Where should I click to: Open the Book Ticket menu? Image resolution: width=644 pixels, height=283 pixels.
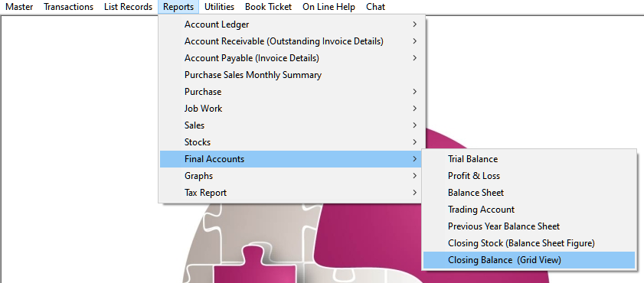(269, 7)
